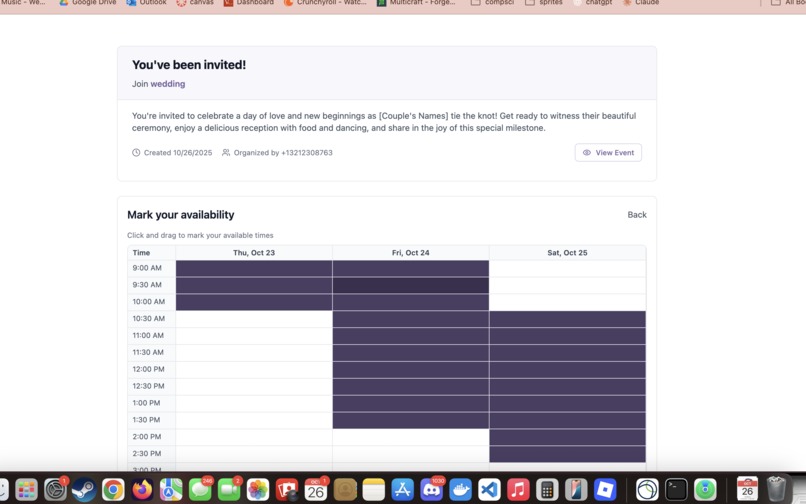The image size is (806, 504).
Task: Toggle Fri Oct 24 9:30 AM slot
Action: point(411,285)
